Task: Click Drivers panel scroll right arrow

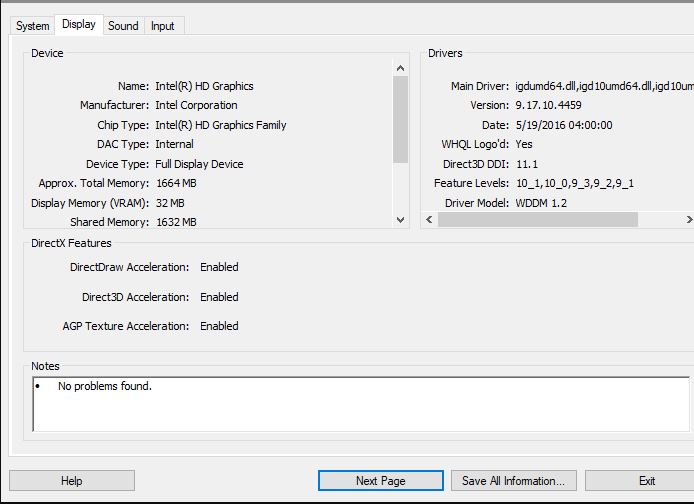Action: pos(689,219)
